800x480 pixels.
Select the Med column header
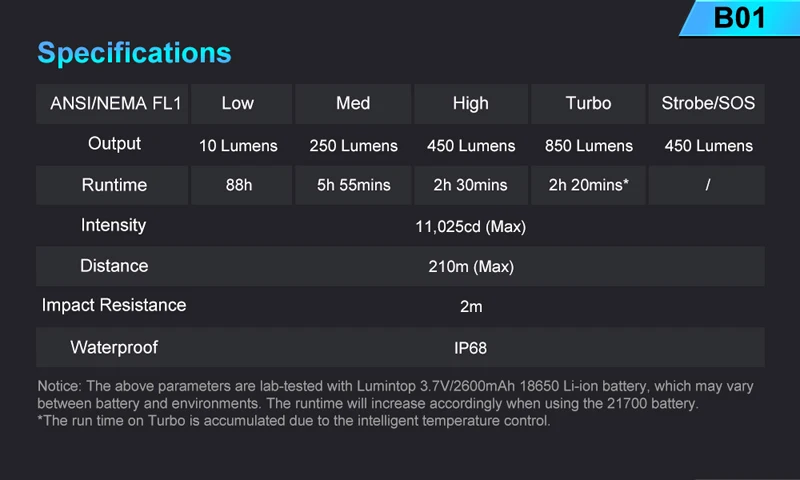pyautogui.click(x=353, y=104)
